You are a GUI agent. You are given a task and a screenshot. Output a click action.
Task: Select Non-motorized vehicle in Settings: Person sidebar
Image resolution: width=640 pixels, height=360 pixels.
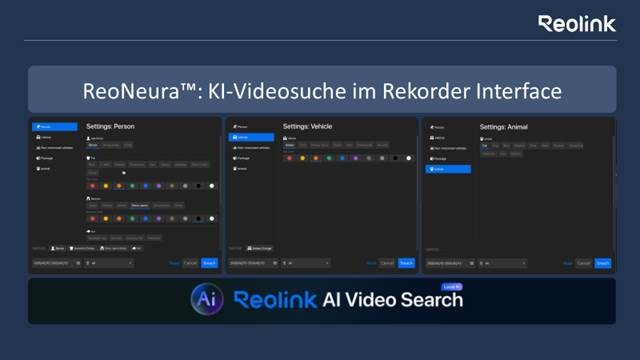(x=54, y=148)
